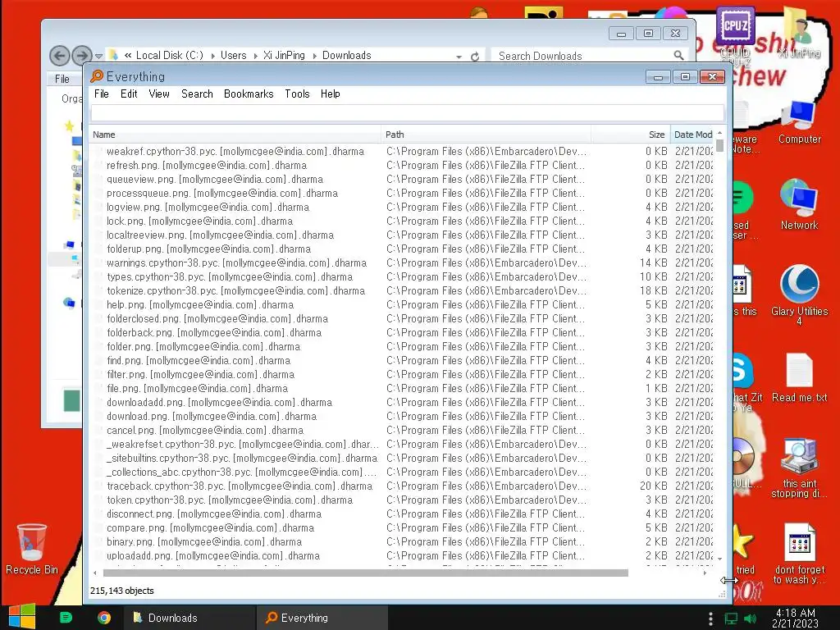Click the Refresh icon in Downloads window
840x630 pixels.
475,57
